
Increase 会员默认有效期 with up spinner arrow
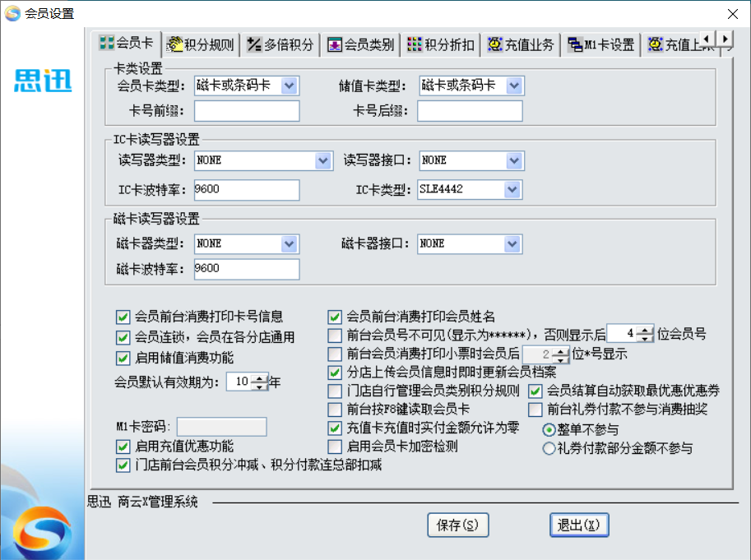(260, 377)
